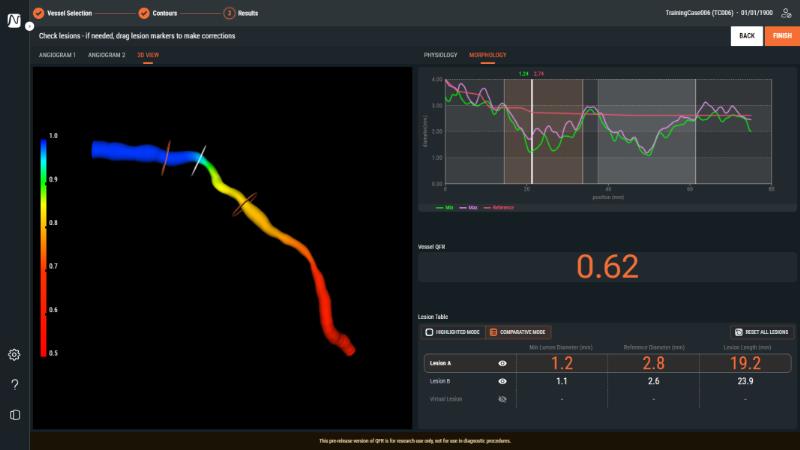Click the Vessel Selection step checkmark
Image resolution: width=800 pixels, height=450 pixels.
(38, 13)
